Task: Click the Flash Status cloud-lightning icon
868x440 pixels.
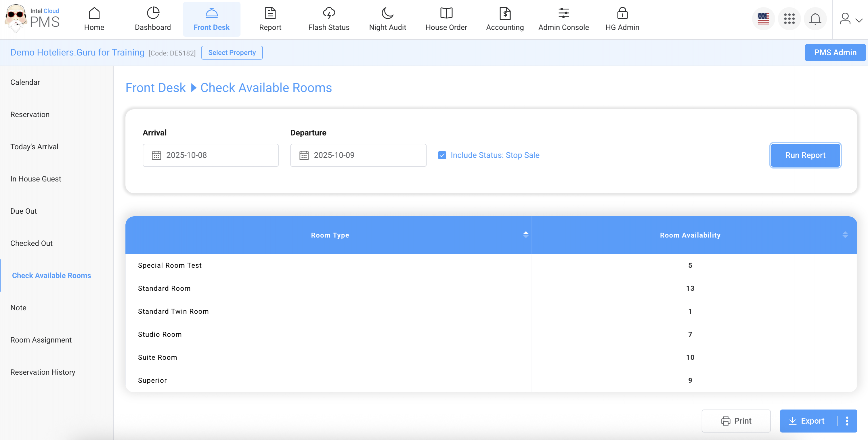Action: coord(328,13)
